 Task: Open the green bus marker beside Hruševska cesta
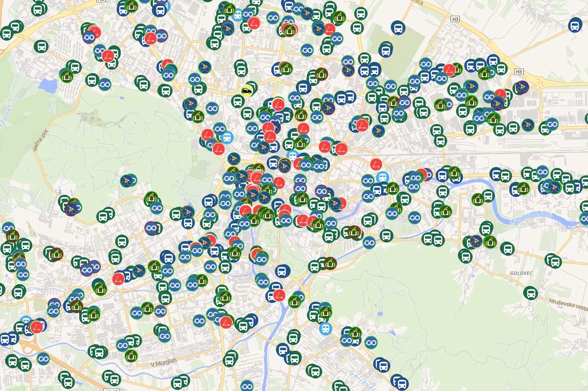click(530, 292)
